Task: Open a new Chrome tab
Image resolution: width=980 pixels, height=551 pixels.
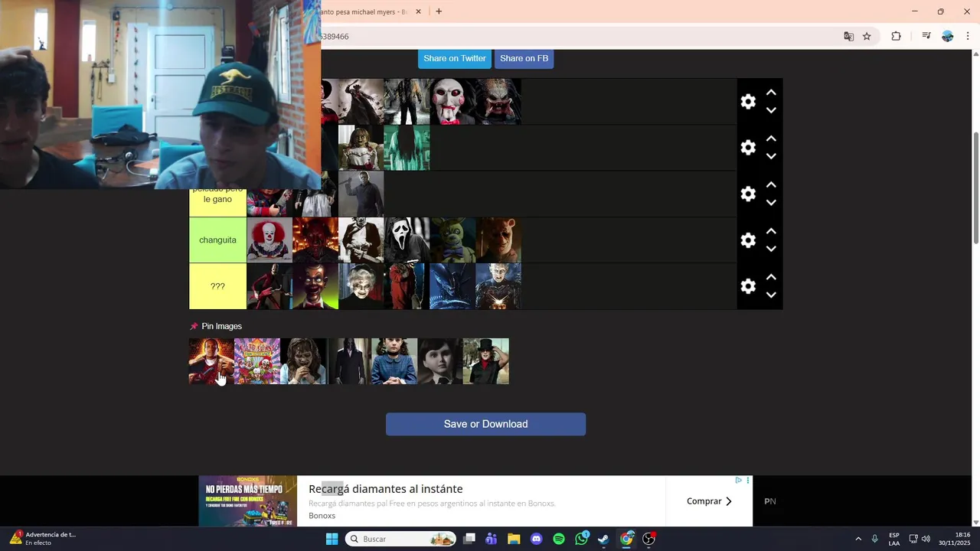Action: pos(439,11)
